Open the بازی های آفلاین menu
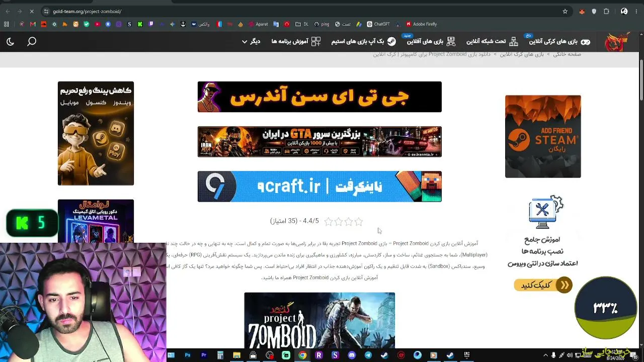The image size is (644, 362). tap(431, 42)
